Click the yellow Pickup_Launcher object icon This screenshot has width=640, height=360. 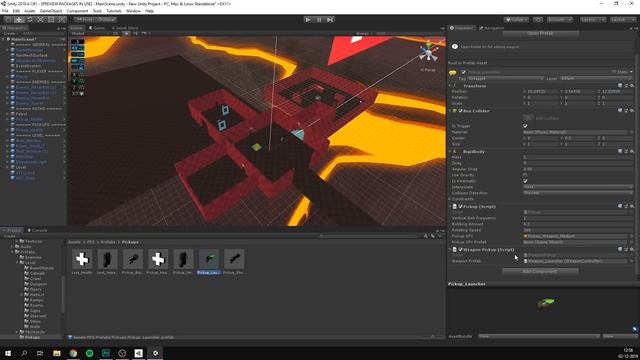453,73
